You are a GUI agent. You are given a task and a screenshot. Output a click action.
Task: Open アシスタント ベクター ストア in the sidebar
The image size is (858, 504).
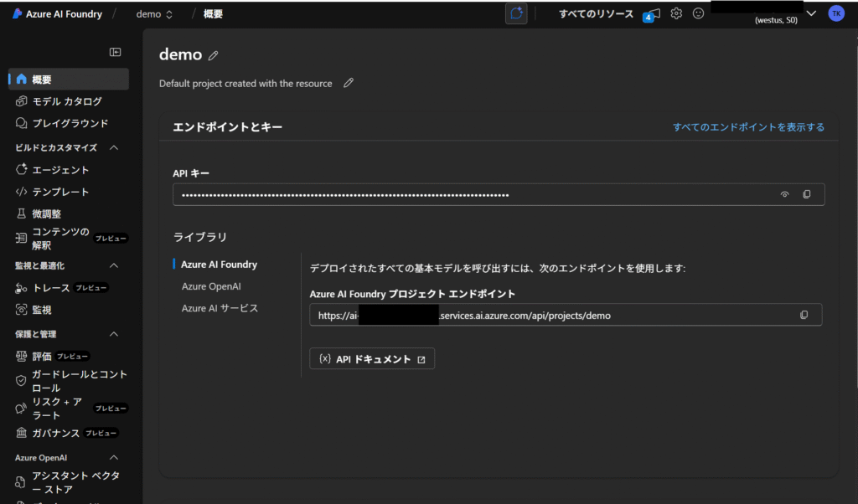pos(69,482)
